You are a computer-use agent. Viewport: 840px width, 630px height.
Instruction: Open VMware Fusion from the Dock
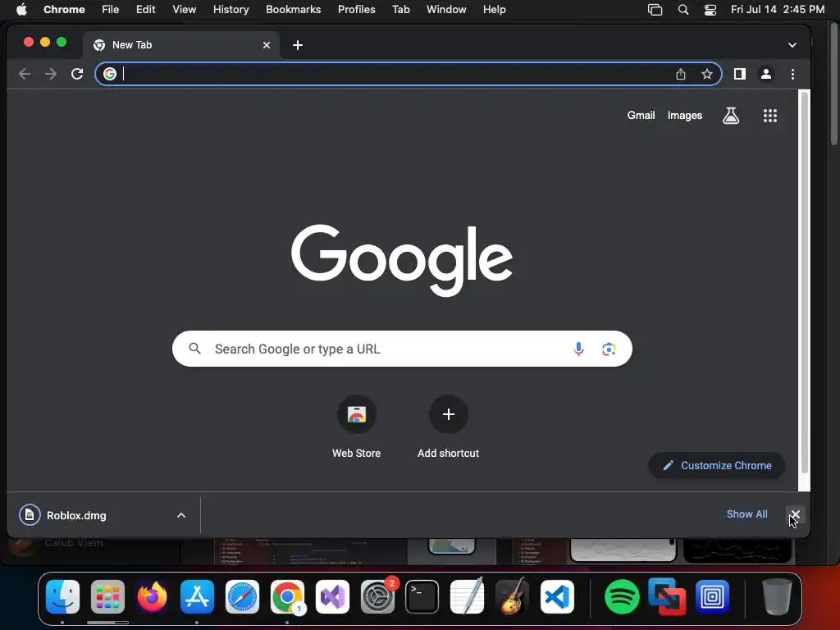[x=667, y=597]
